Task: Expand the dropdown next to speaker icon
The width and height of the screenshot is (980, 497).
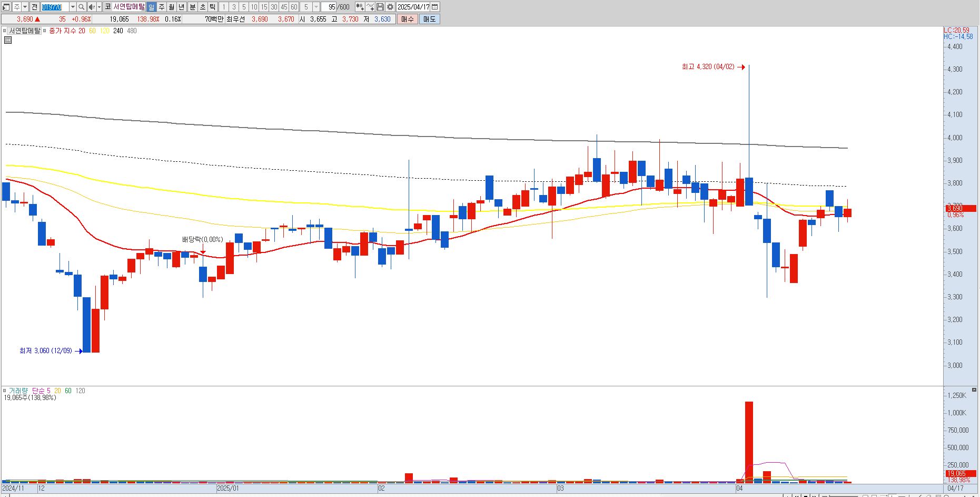Action: point(99,7)
